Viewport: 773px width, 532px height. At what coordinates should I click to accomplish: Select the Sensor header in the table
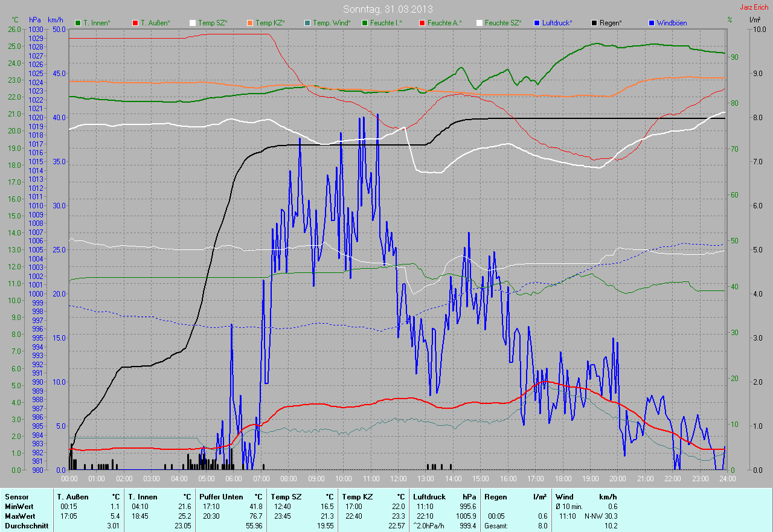(17, 496)
